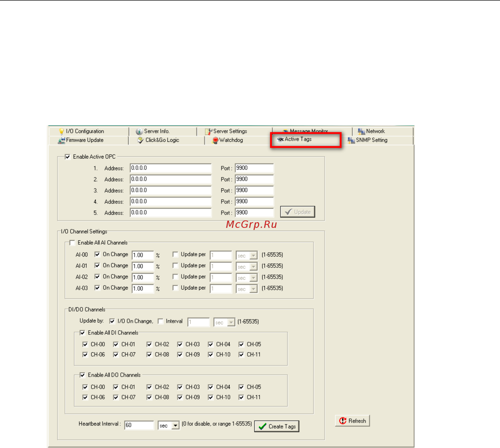500x448 pixels.
Task: Click the second Port field
Action: point(254,179)
